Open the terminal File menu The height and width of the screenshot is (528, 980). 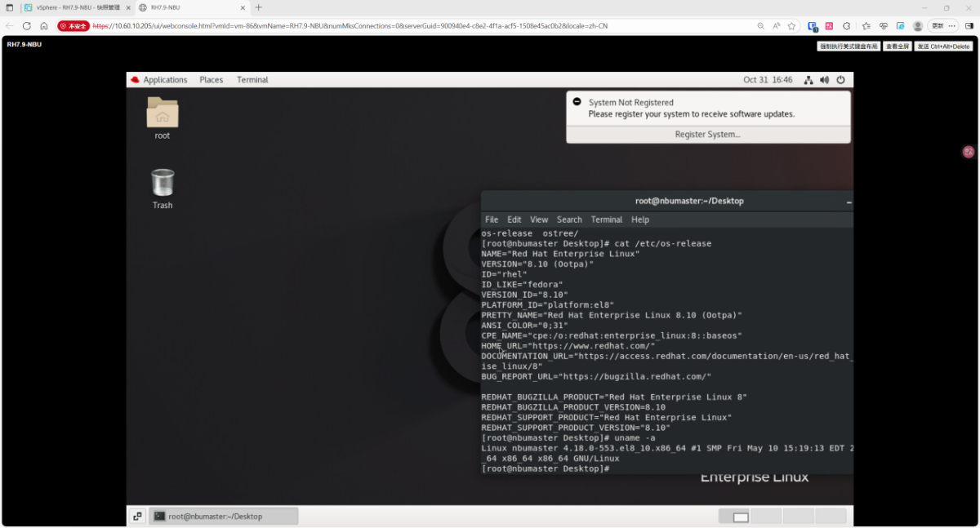492,220
